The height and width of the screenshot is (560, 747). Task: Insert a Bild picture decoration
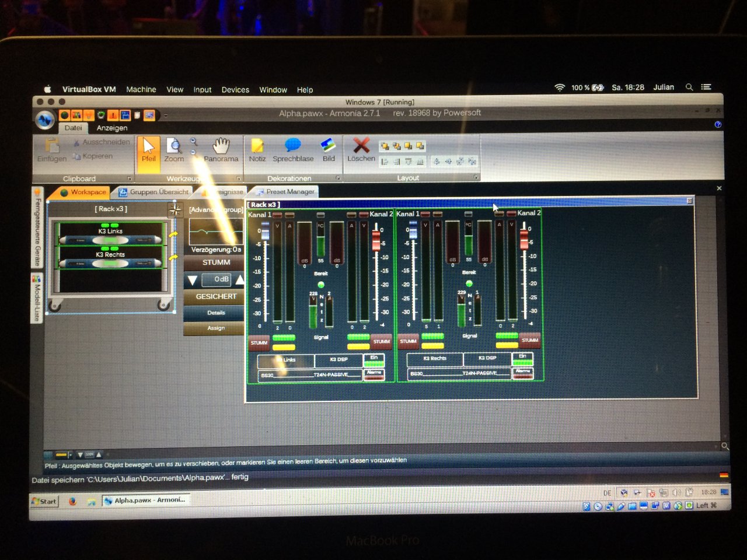(329, 150)
